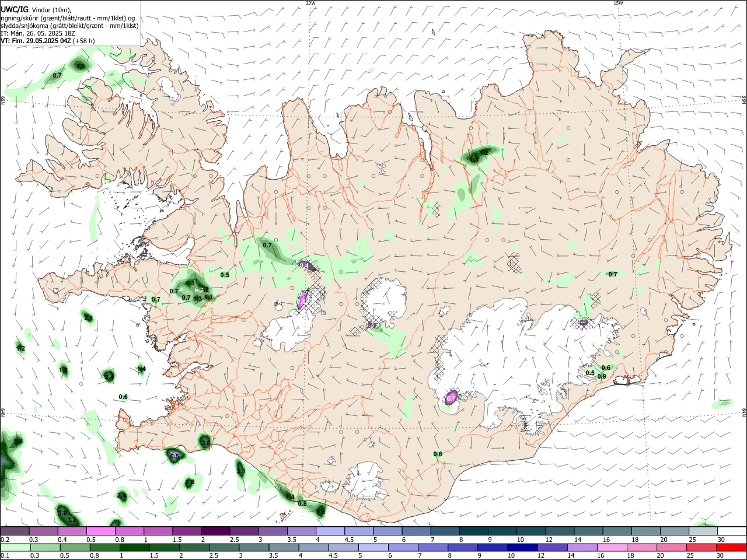The height and width of the screenshot is (560, 747).
Task: Click the legend scale label '0.4'
Action: [62, 540]
